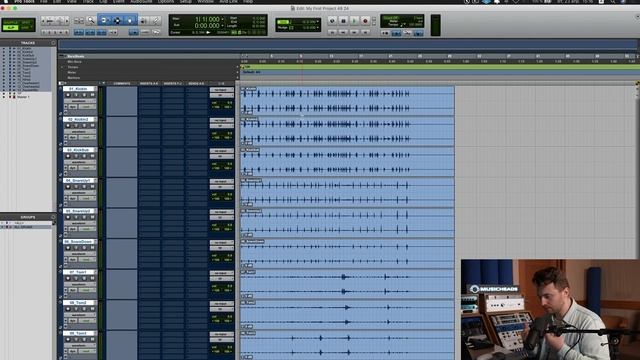Enable Grid edit mode
This screenshot has width=640, height=360.
(26, 27)
